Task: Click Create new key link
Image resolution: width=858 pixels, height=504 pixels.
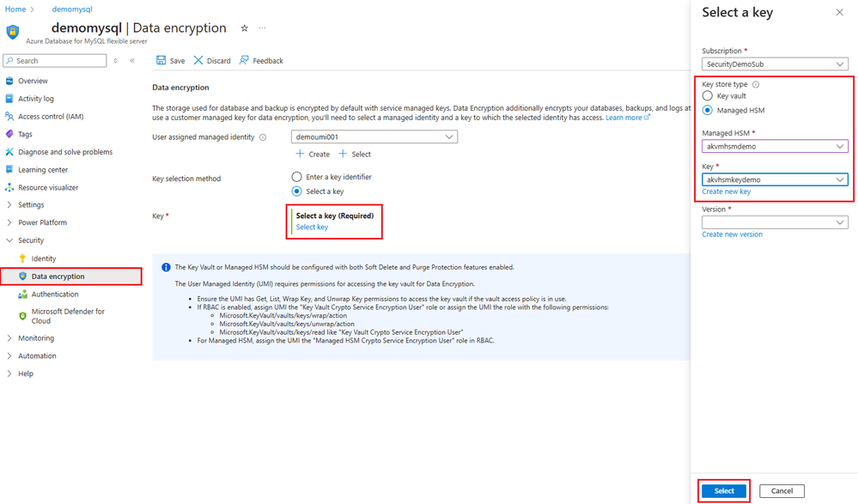Action: click(726, 191)
